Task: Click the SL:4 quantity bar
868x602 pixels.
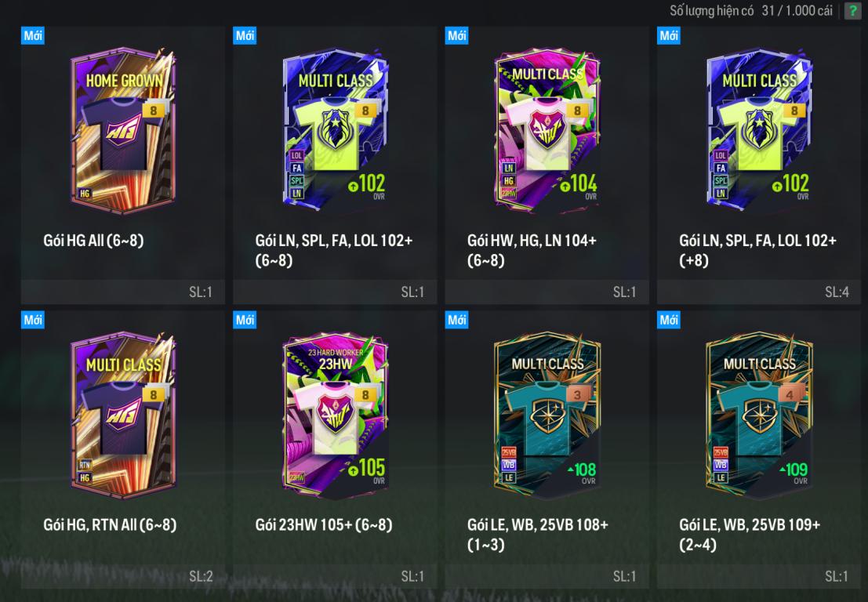Action: tap(759, 292)
